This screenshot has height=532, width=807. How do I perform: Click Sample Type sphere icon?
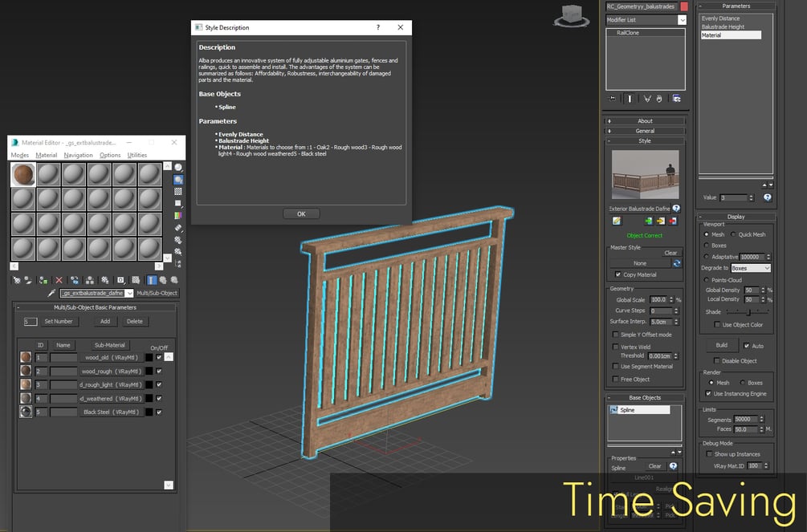point(178,167)
